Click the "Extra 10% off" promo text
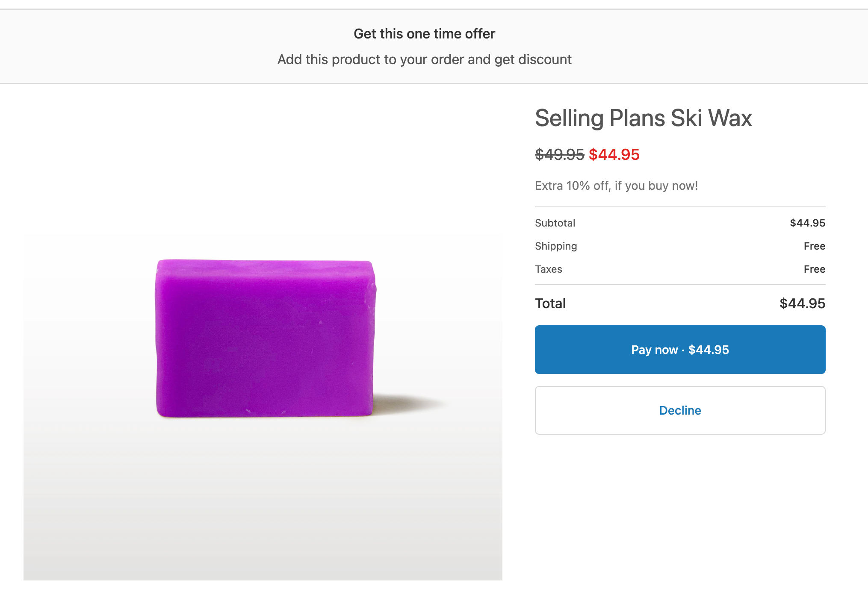Viewport: 868px width, 595px height. (x=616, y=186)
